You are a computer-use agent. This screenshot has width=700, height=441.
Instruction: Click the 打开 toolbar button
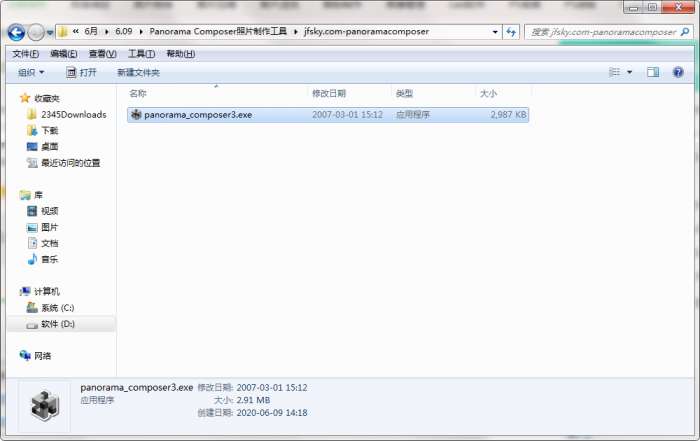pyautogui.click(x=81, y=72)
